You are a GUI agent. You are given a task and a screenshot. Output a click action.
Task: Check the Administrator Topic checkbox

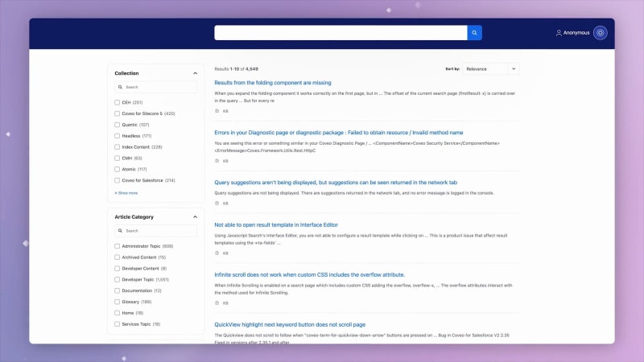click(117, 246)
